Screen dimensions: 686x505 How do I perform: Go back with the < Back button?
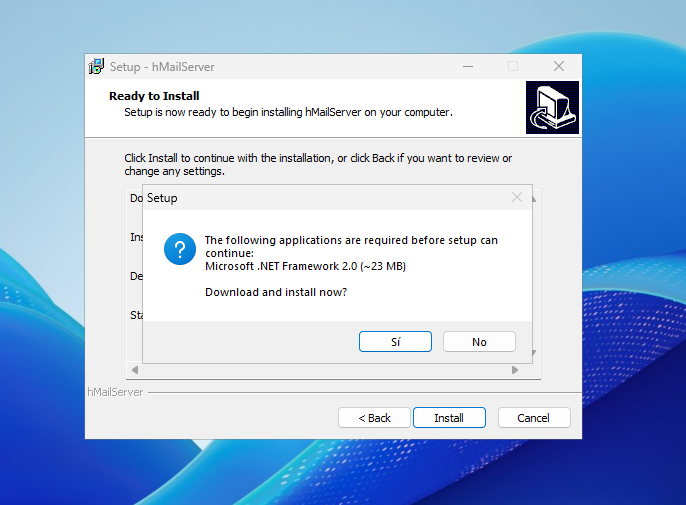coord(374,418)
